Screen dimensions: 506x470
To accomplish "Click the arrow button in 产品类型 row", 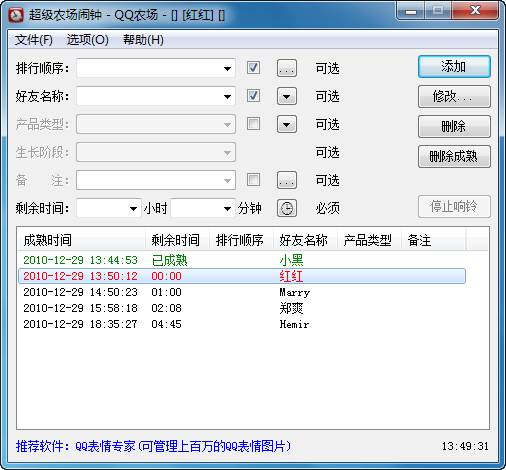I will click(287, 124).
